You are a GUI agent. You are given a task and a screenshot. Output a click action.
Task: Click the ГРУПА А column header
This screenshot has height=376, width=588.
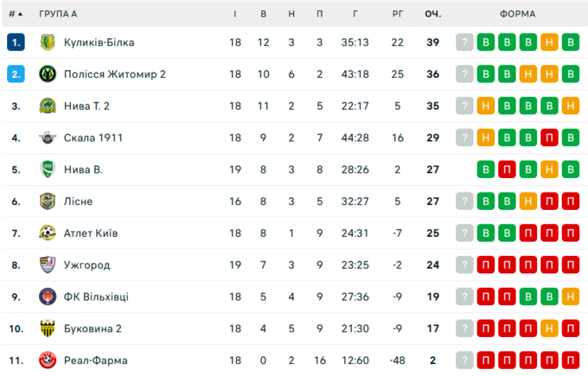58,14
